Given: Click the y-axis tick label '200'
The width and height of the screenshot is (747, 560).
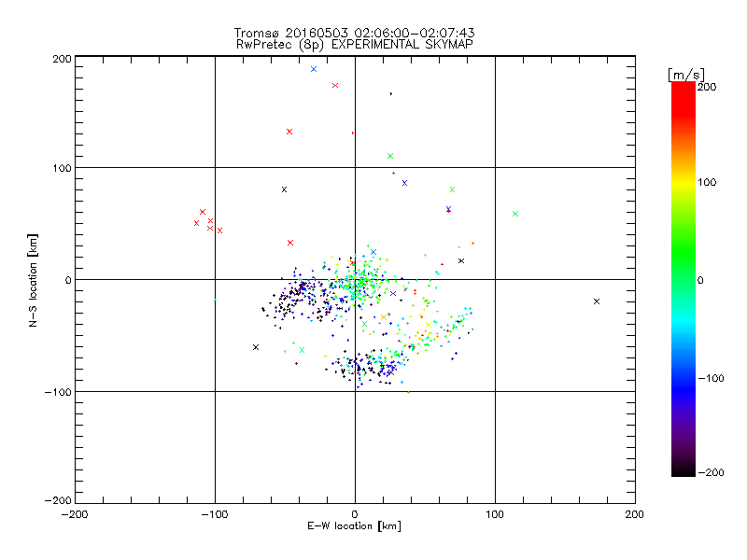Looking at the screenshot, I should [62, 59].
